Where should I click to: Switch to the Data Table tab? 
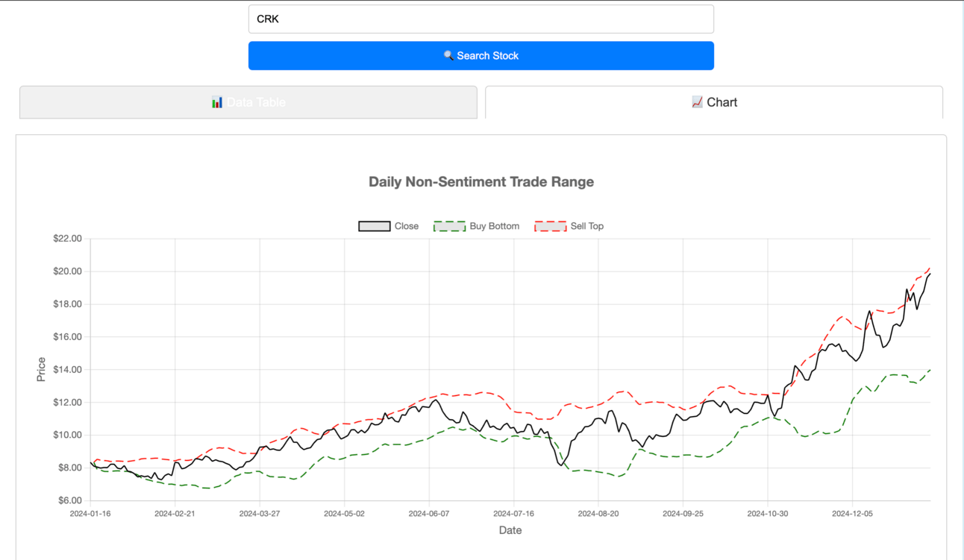pos(248,102)
